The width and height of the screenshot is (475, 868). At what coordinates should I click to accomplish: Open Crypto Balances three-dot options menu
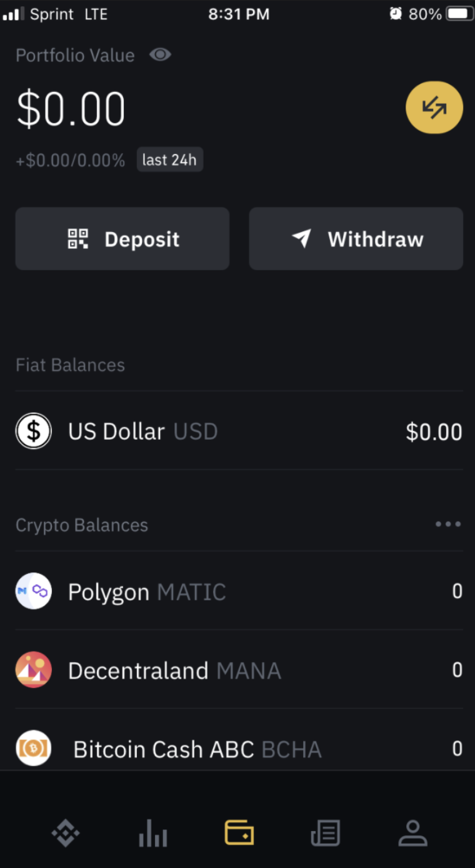448,524
